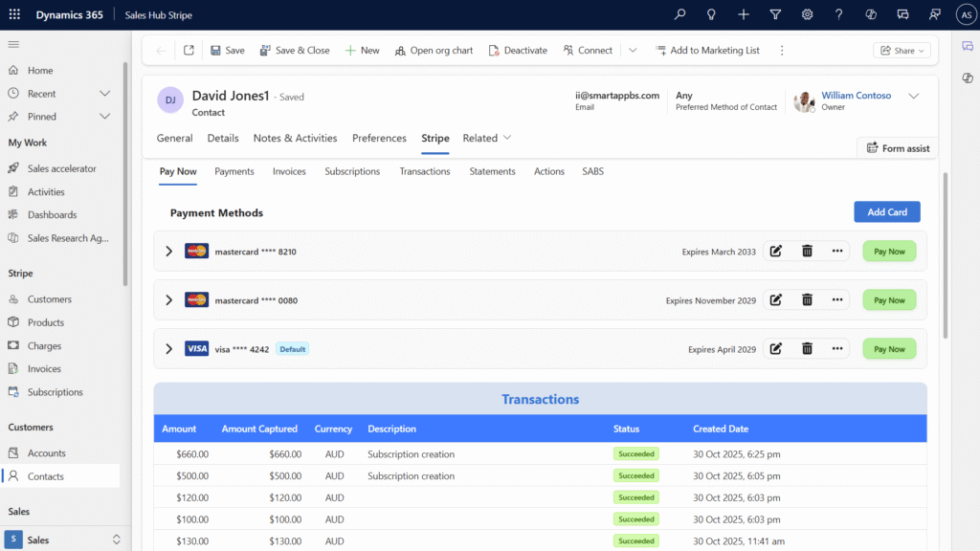Open more options for visa 4242 card
This screenshot has width=980, height=551.
[837, 349]
